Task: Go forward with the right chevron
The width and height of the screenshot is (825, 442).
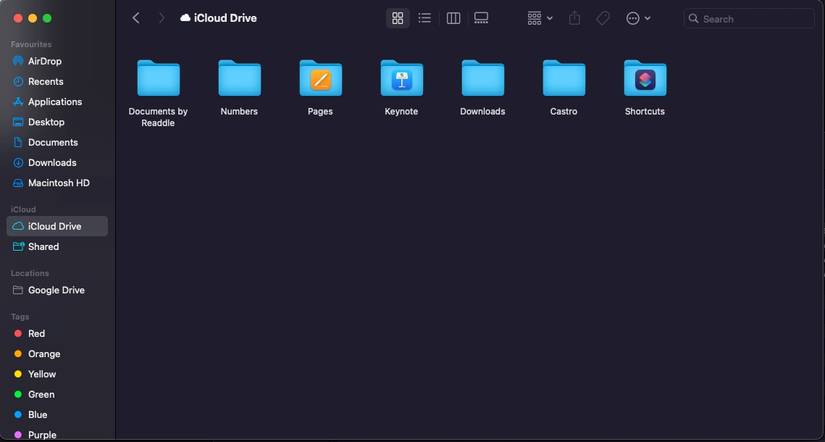Action: [162, 18]
